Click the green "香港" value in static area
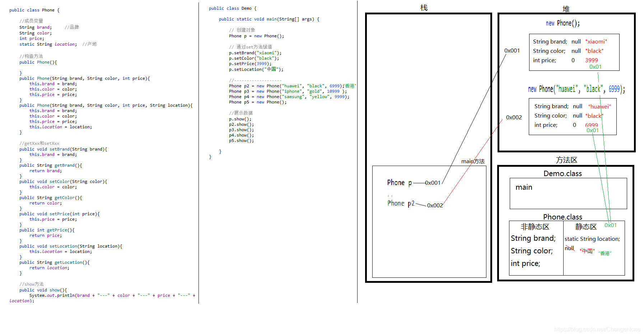The width and height of the screenshot is (644, 336). (x=605, y=253)
